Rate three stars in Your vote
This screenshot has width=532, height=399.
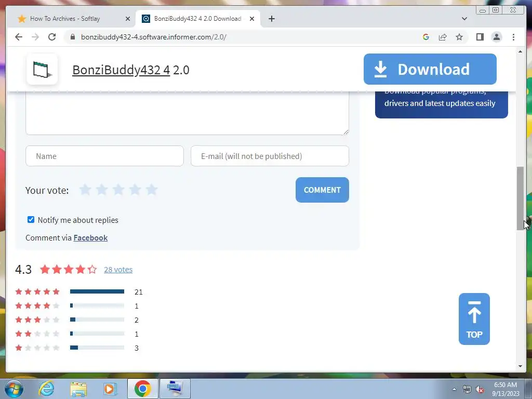(118, 190)
